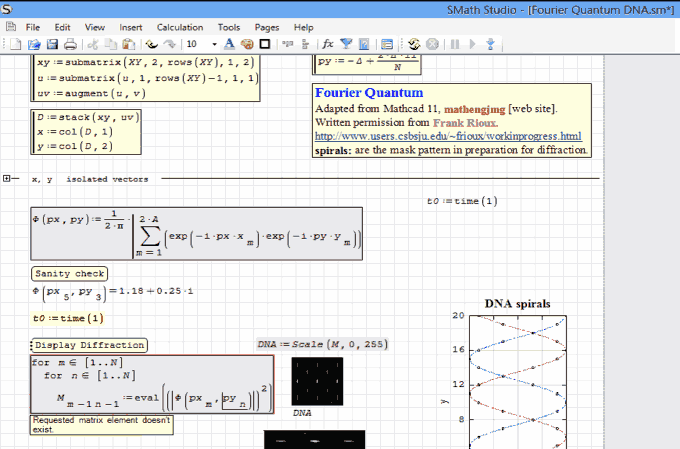
Task: Click the DNA := Scale(M, 0, 255) expression
Action: pos(322,344)
